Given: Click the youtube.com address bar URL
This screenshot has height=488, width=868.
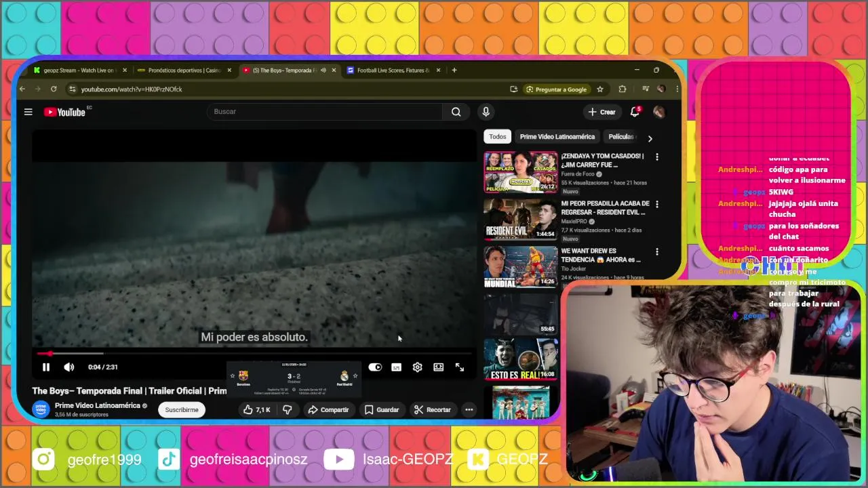Looking at the screenshot, I should [132, 89].
